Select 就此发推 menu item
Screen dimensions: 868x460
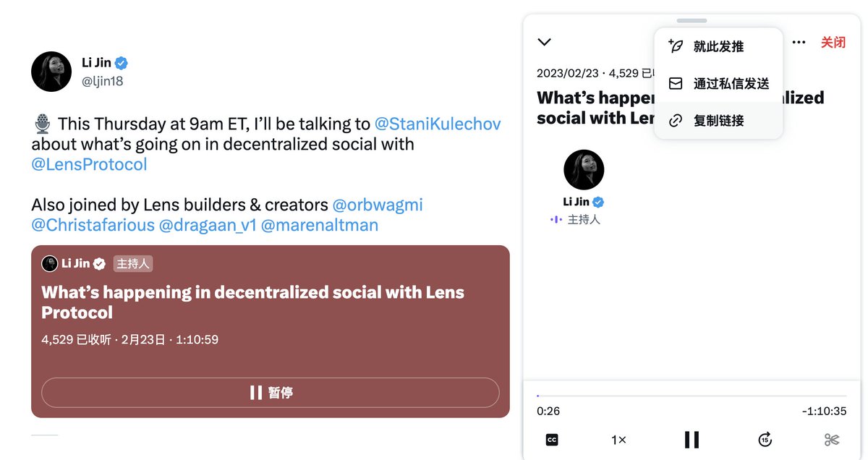tap(718, 46)
